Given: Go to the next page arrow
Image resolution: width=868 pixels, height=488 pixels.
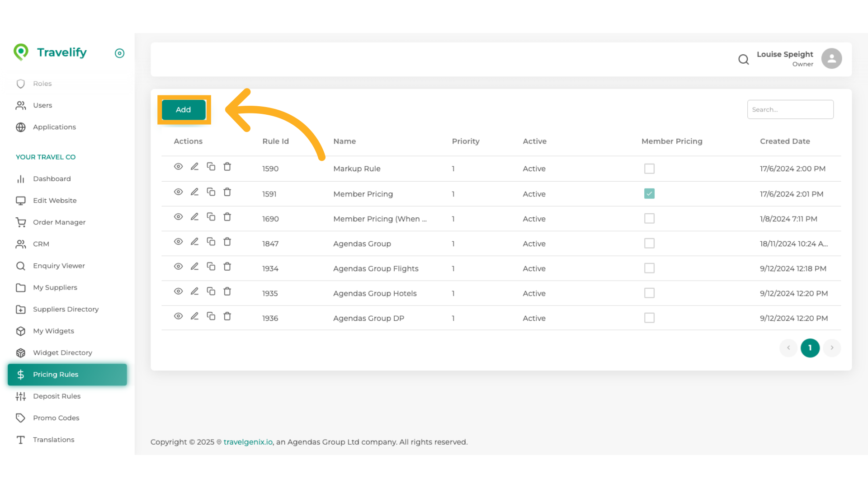Looking at the screenshot, I should click(831, 348).
